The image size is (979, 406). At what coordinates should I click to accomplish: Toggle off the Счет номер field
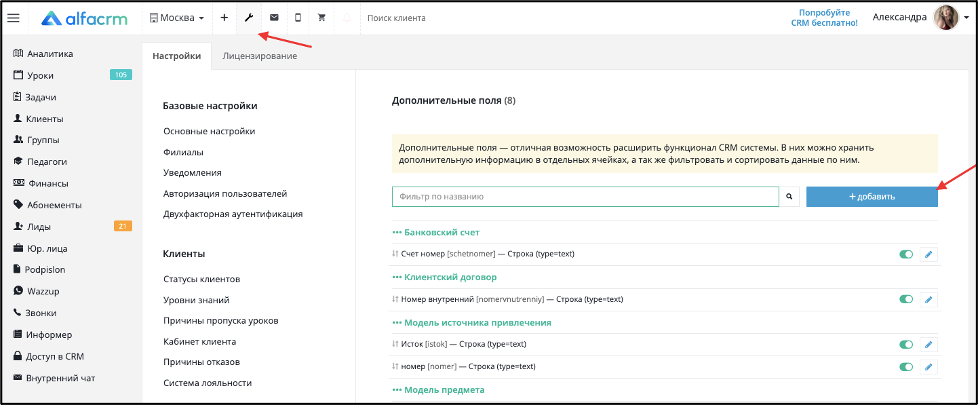click(x=906, y=254)
